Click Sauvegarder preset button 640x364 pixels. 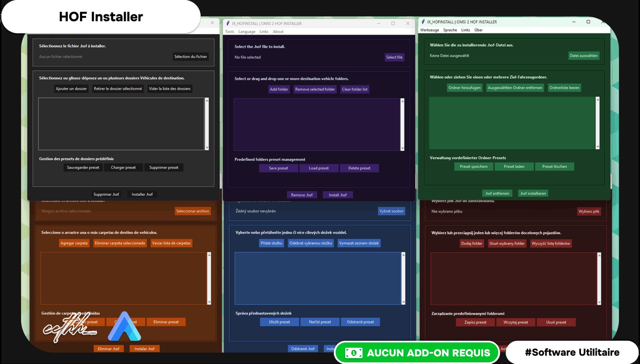(x=83, y=168)
